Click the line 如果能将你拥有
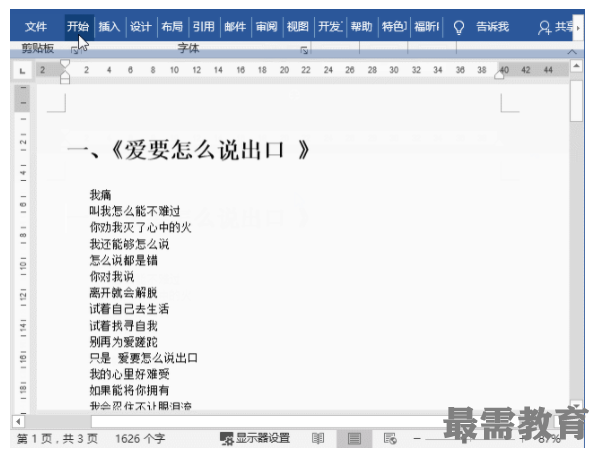 (x=129, y=390)
